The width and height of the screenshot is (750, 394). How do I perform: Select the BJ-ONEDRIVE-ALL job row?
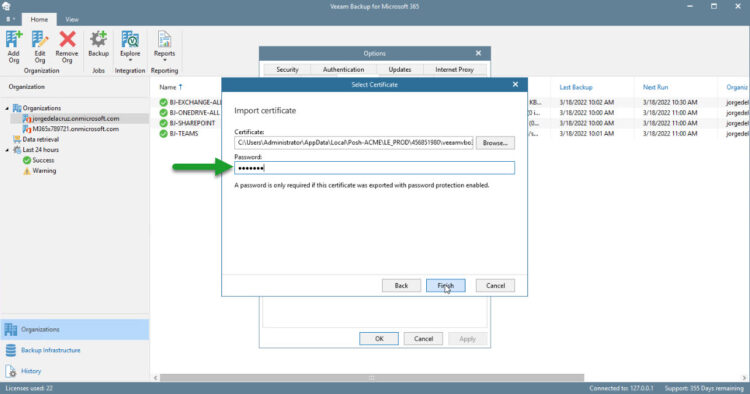pos(194,113)
